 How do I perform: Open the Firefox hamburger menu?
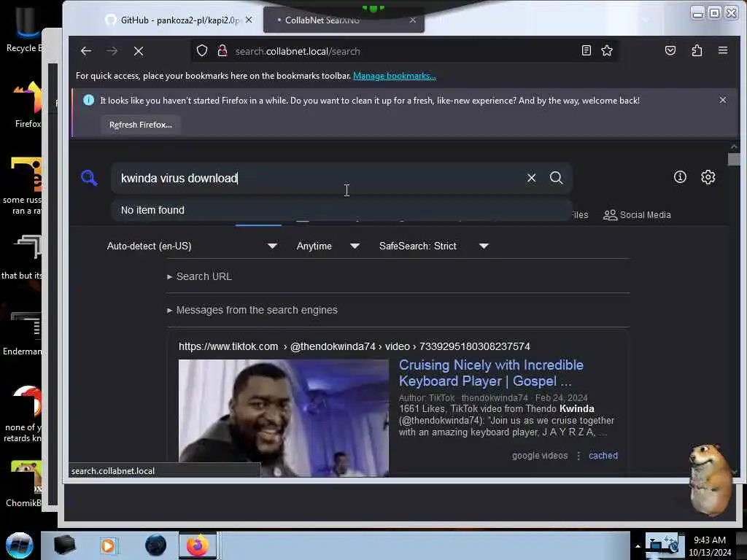coord(723,50)
